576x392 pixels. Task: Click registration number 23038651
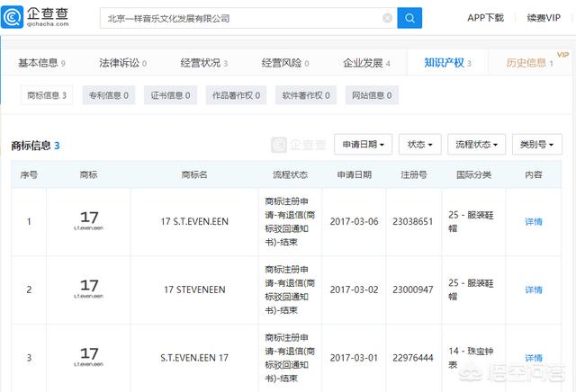(x=413, y=222)
